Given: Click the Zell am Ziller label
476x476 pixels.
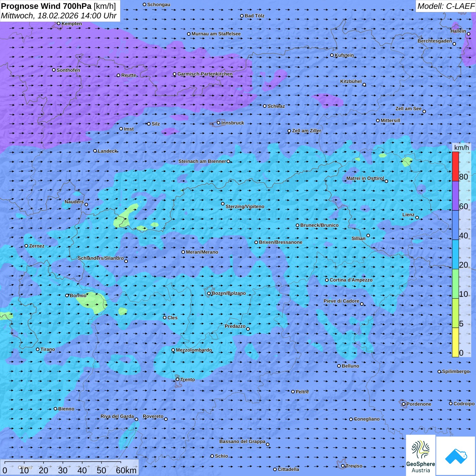Looking at the screenshot, I should pos(306,131).
